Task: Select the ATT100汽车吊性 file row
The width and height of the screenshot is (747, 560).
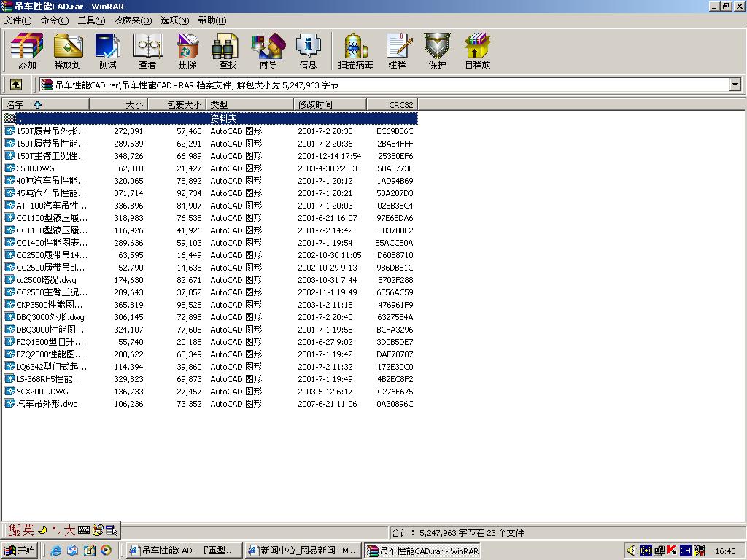Action: pos(210,205)
